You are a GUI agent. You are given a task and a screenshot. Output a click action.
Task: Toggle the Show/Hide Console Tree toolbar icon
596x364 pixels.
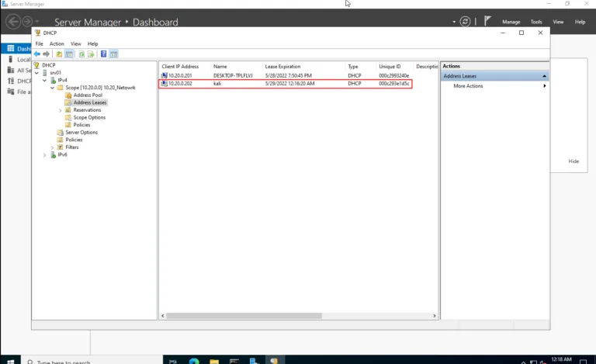[69, 54]
